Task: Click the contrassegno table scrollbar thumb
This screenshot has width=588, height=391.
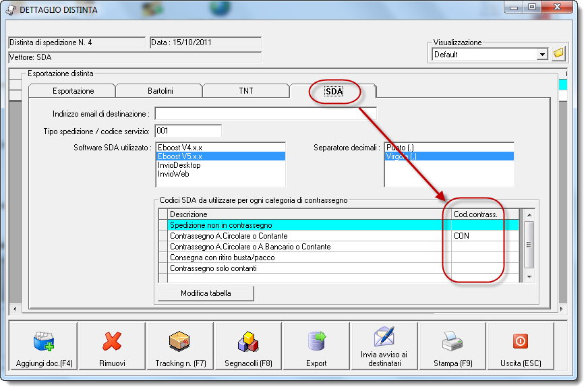Action: pyautogui.click(x=529, y=245)
